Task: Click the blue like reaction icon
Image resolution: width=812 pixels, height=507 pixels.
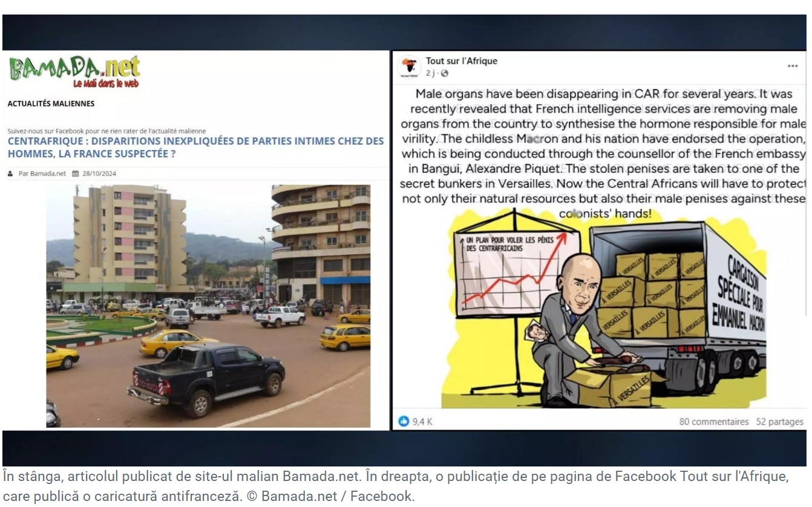Action: pos(404,421)
